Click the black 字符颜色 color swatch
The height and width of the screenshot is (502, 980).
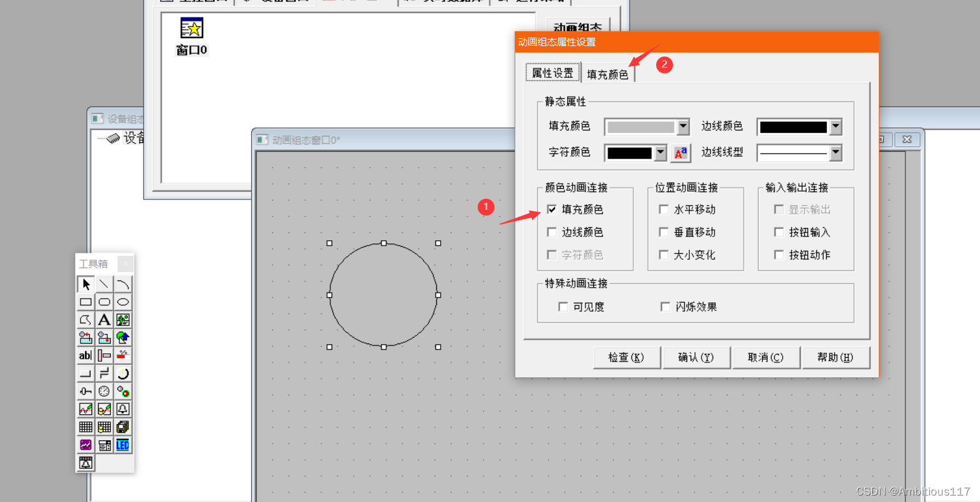coord(630,153)
